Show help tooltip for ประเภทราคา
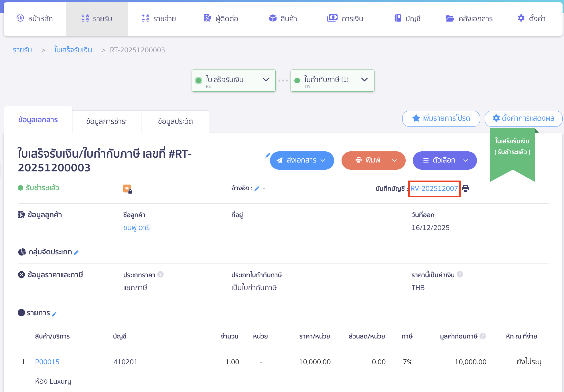 point(161,274)
